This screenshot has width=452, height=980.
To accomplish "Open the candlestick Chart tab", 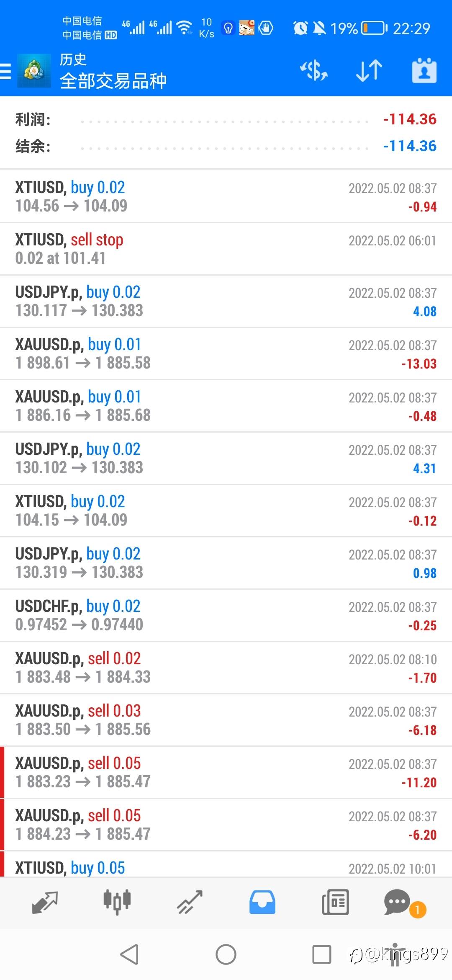I will point(117,902).
